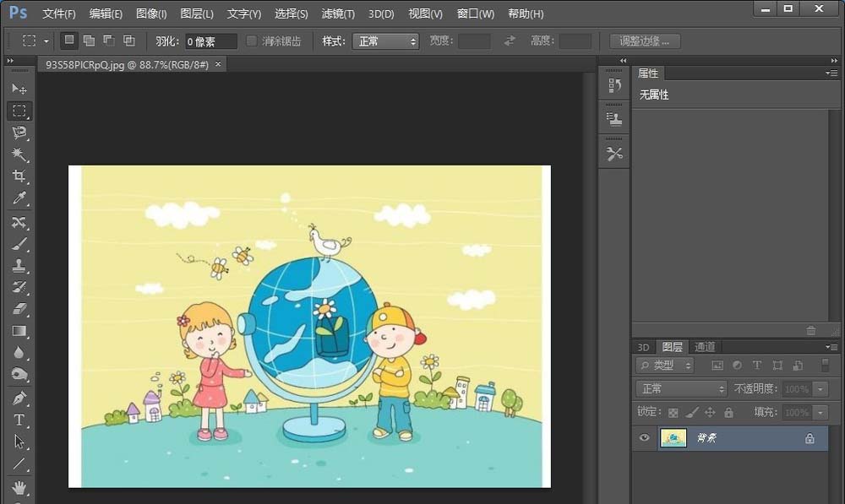This screenshot has width=845, height=504.
Task: Select the Blur tool
Action: point(19,353)
